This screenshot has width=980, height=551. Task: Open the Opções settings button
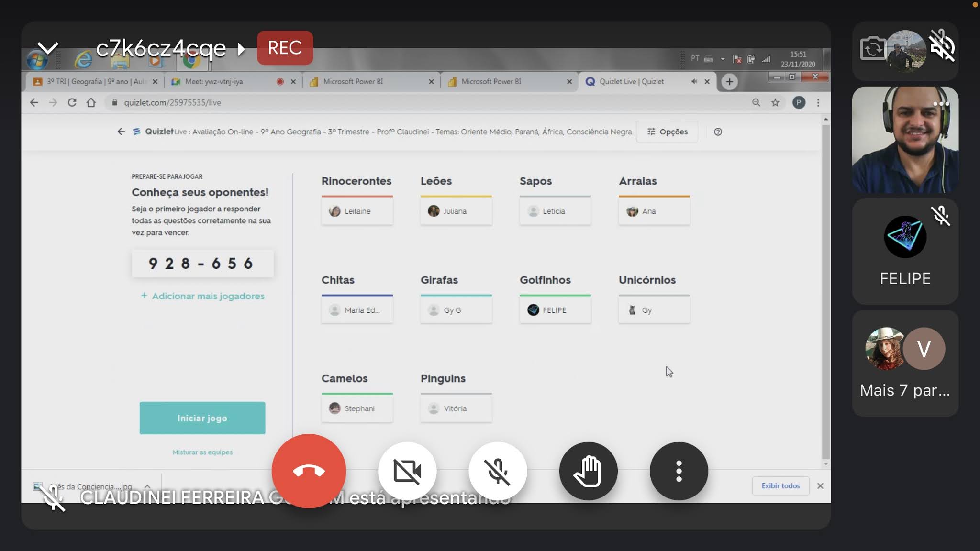[667, 132]
